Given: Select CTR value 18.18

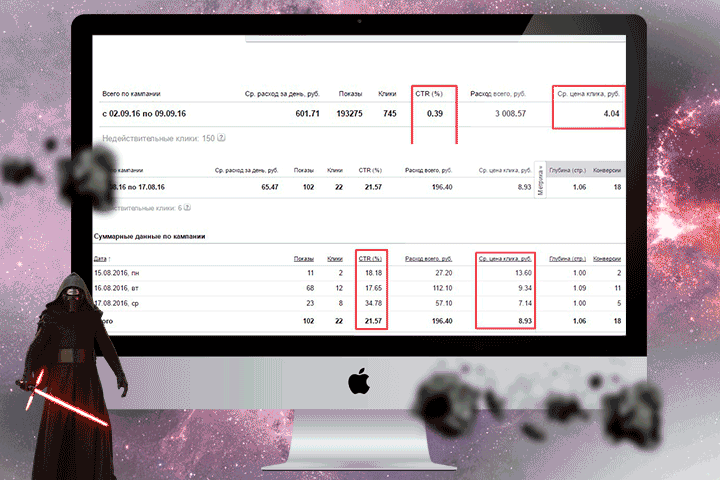Looking at the screenshot, I should 373,273.
